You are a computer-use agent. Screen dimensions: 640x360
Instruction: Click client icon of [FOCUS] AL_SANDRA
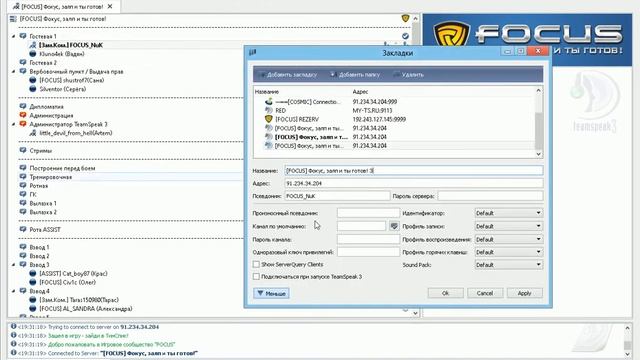33,309
